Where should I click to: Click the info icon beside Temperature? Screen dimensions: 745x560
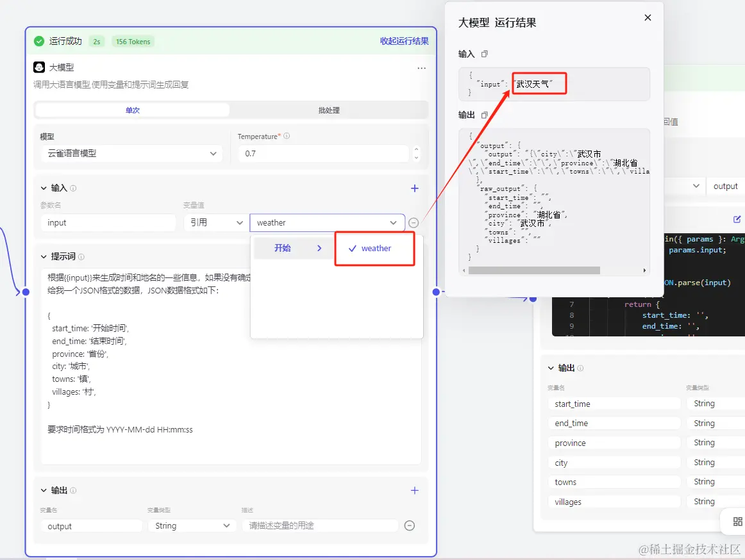pyautogui.click(x=287, y=136)
